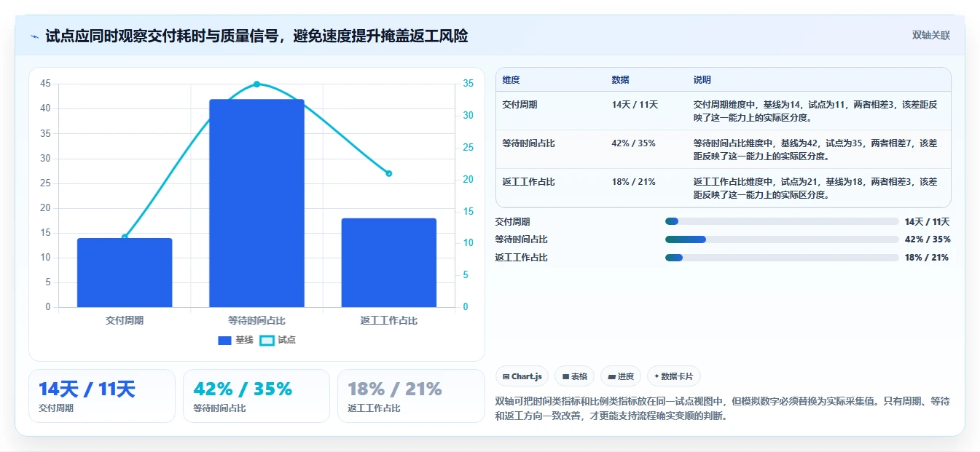Click the 双轴关联 label in the header
980x452 pixels.
click(931, 36)
